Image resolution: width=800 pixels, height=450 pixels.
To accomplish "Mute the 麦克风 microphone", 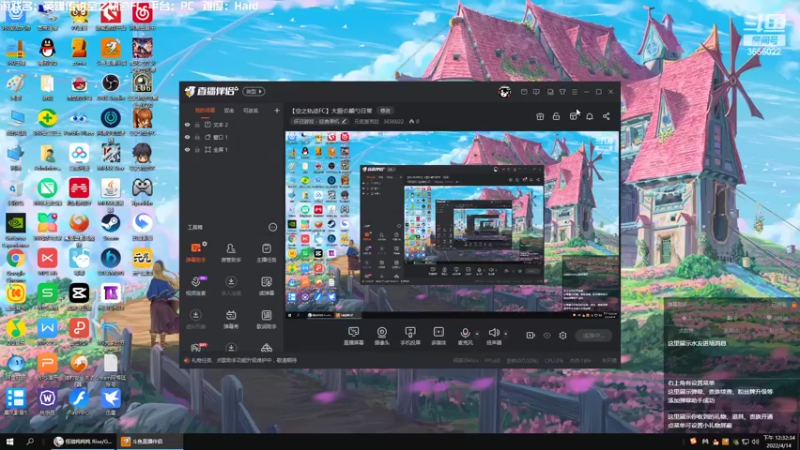I will [465, 336].
